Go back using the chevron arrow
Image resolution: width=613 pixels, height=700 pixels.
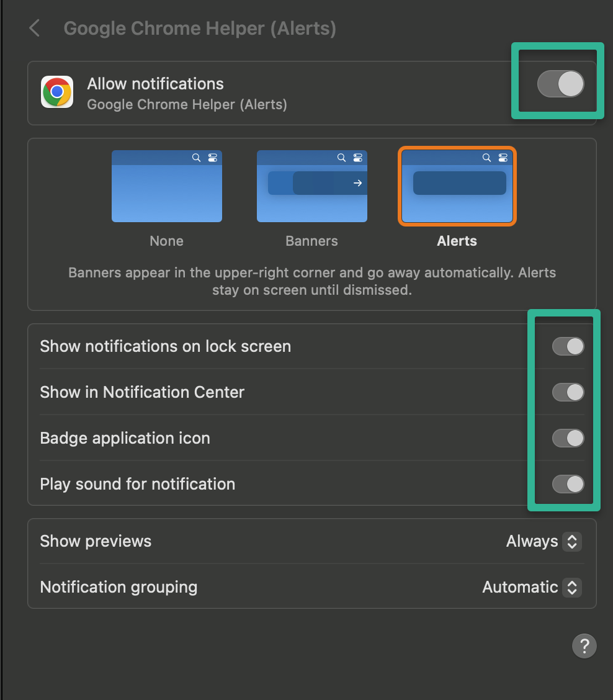click(x=35, y=28)
